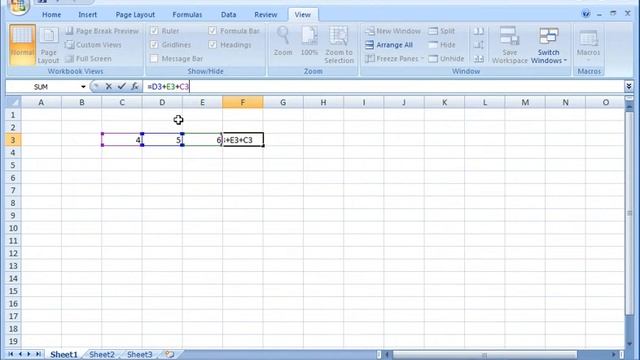Image resolution: width=640 pixels, height=360 pixels.
Task: Open the Insert tab
Action: pos(87,15)
